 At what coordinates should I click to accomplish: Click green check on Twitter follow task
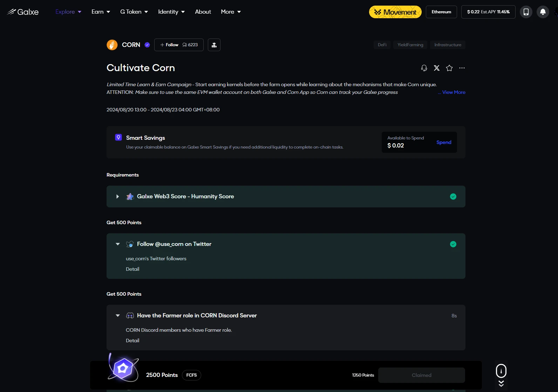coord(453,244)
